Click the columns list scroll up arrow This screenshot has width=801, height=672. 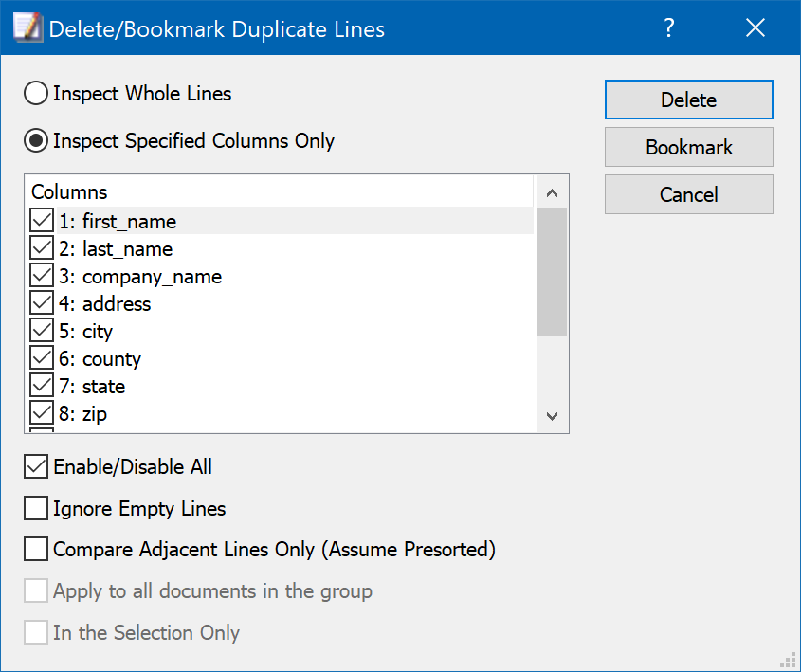coord(552,193)
